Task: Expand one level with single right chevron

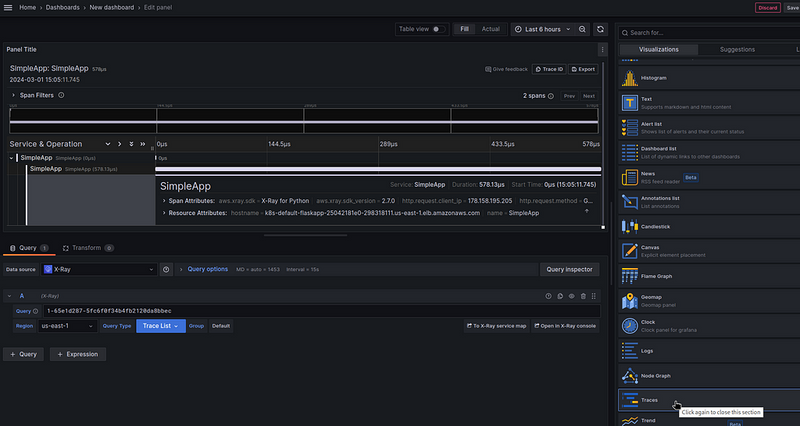Action: point(119,144)
